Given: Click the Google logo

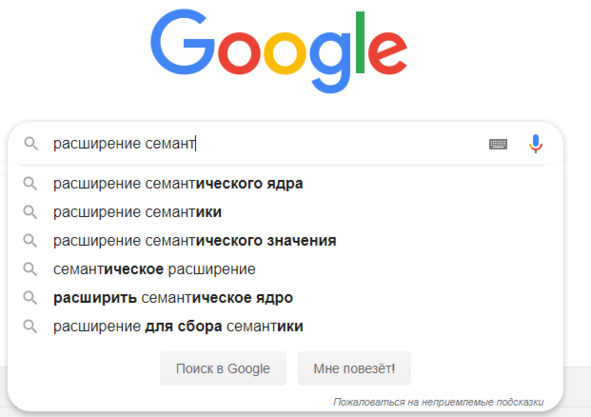Looking at the screenshot, I should coord(279,51).
